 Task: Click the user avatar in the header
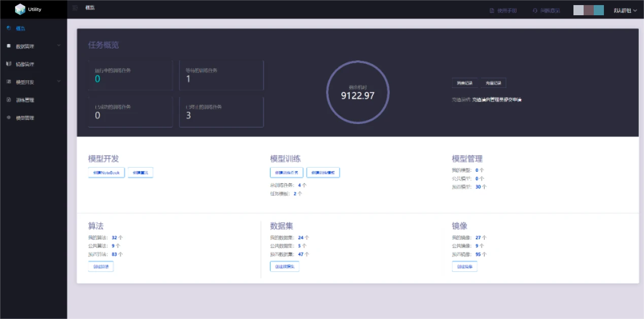588,10
